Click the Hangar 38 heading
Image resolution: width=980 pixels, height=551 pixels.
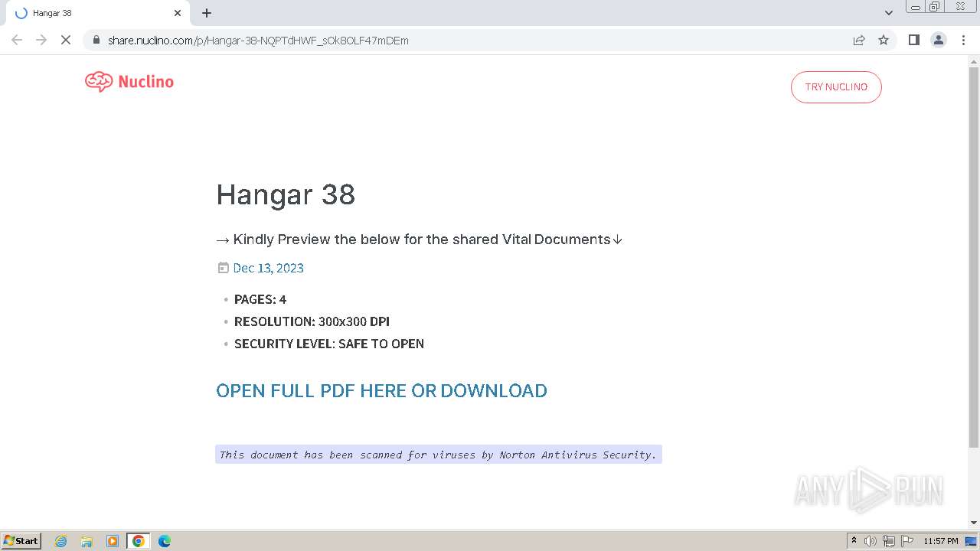(286, 195)
